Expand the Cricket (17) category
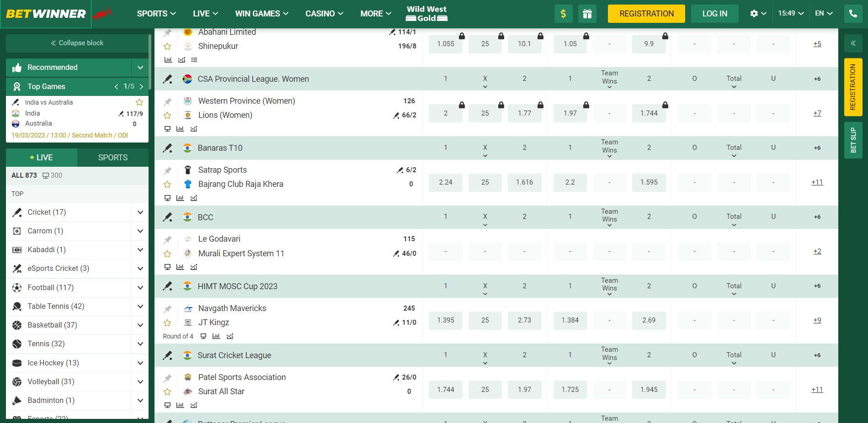Viewport: 868px width, 423px height. (x=140, y=212)
